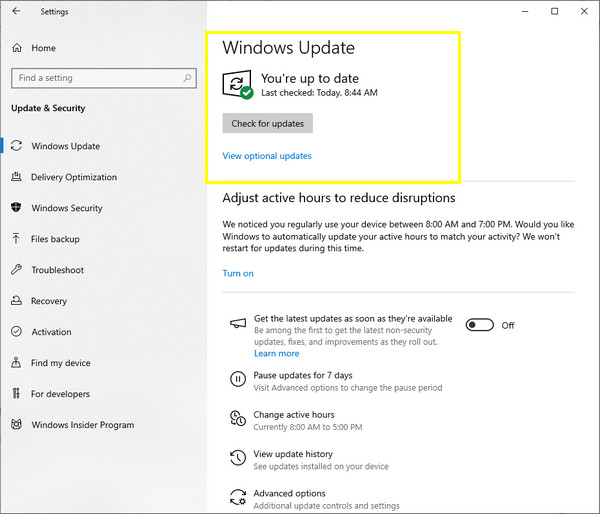The image size is (600, 514).
Task: Open Windows Update in the sidebar
Action: pyautogui.click(x=65, y=146)
